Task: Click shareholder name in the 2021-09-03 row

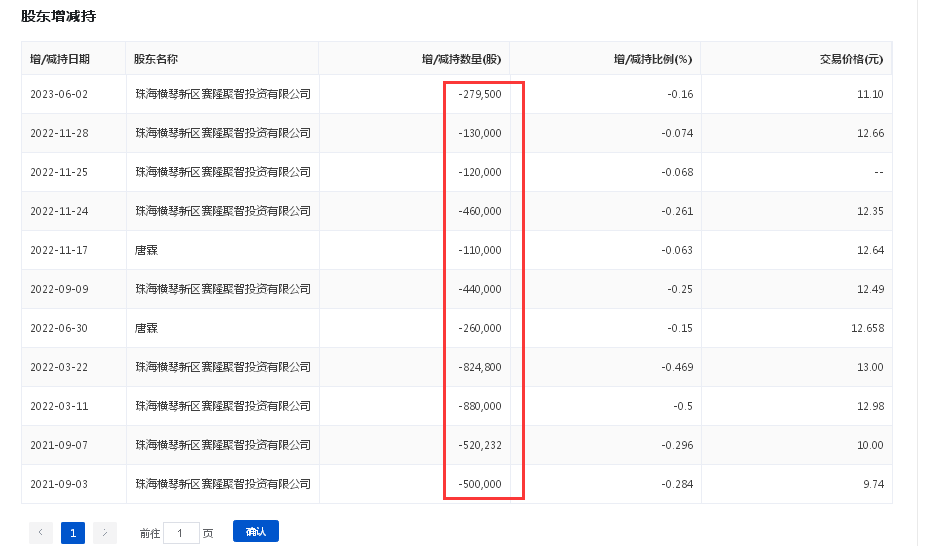Action: tap(223, 484)
